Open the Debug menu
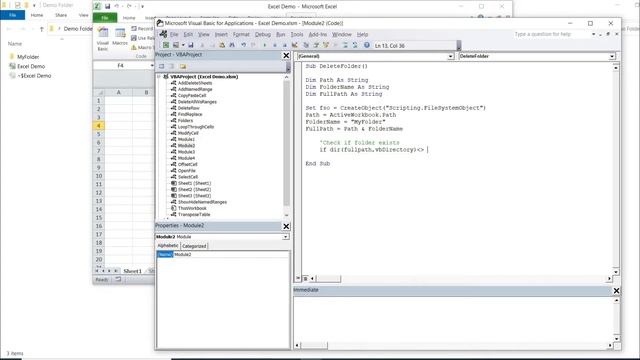This screenshot has height=360, width=640. point(263,34)
